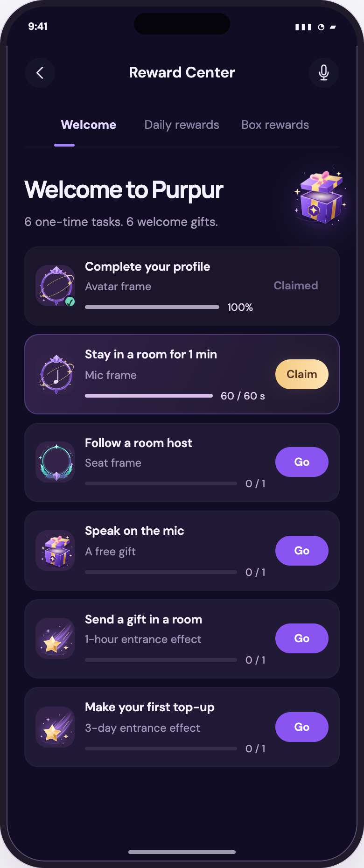The height and width of the screenshot is (868, 364).
Task: Tap the Avatar frame reward icon
Action: [x=56, y=286]
